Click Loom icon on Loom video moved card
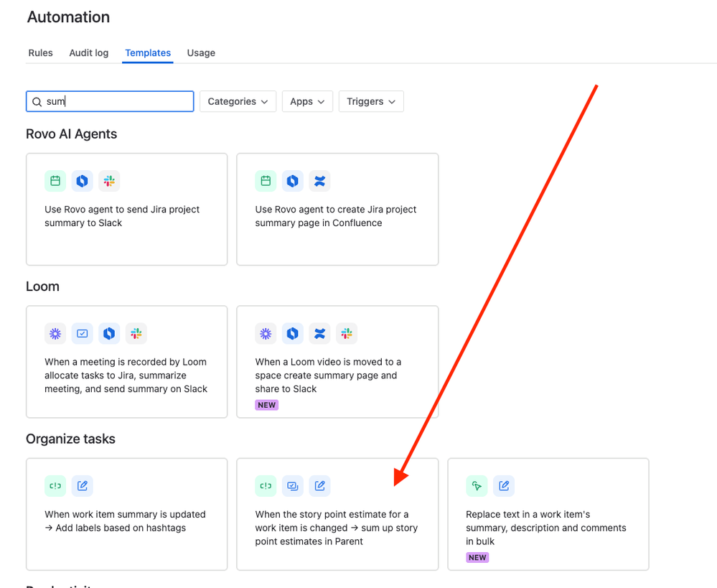This screenshot has width=717, height=588. (x=266, y=334)
